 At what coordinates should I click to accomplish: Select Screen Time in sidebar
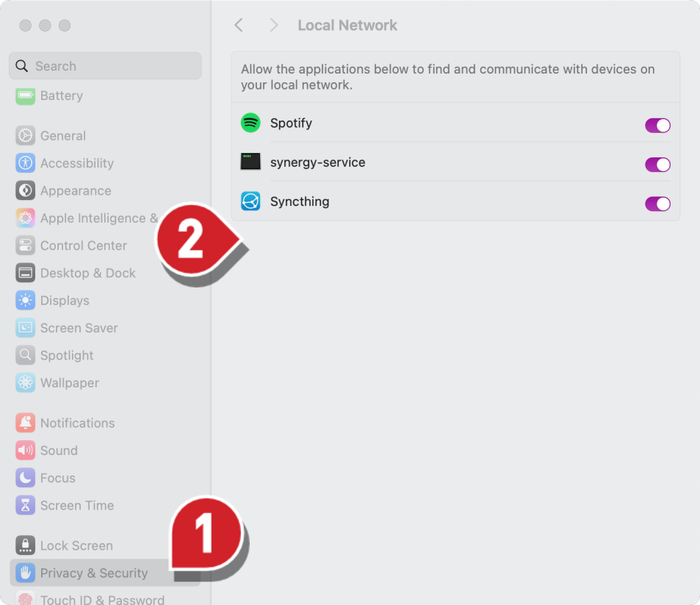pos(77,506)
